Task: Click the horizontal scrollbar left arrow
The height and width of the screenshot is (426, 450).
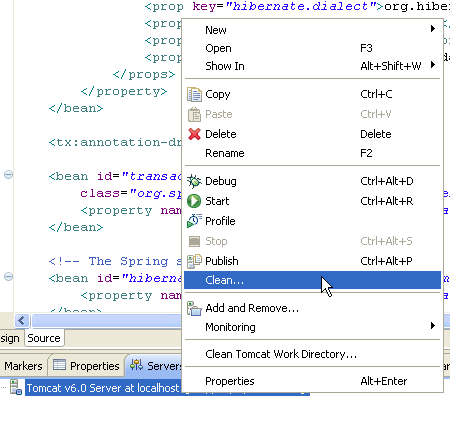Action: point(22,321)
